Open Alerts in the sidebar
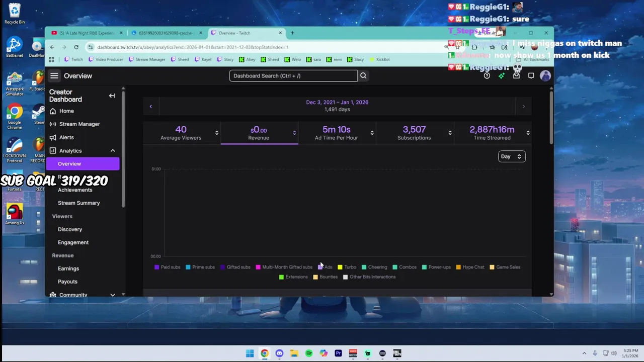The width and height of the screenshot is (644, 362). click(62, 137)
